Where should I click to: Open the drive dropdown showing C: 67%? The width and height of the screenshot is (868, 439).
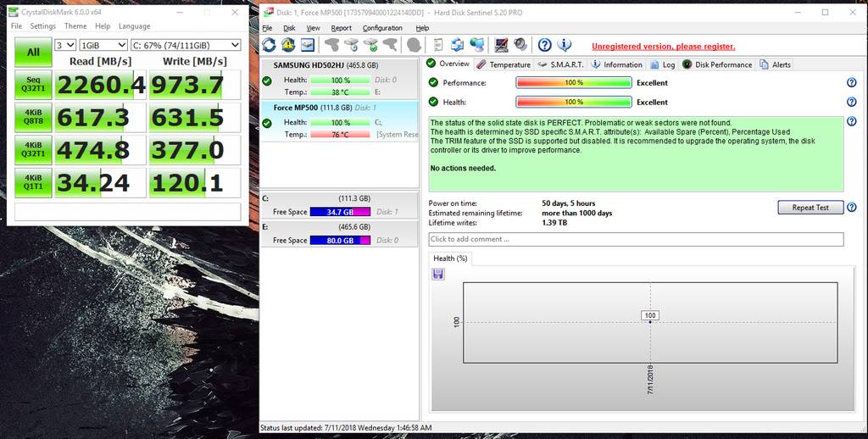pyautogui.click(x=186, y=45)
